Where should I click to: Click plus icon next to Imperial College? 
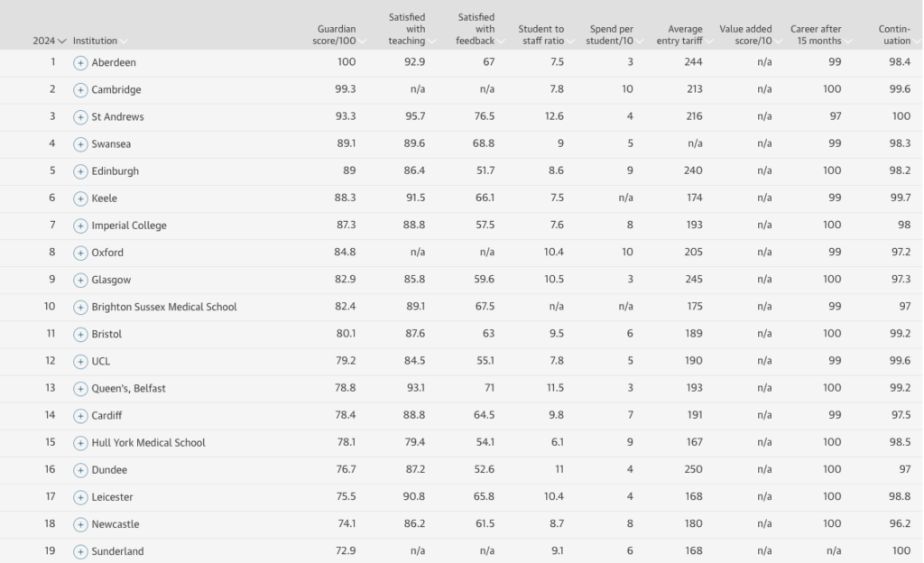80,226
